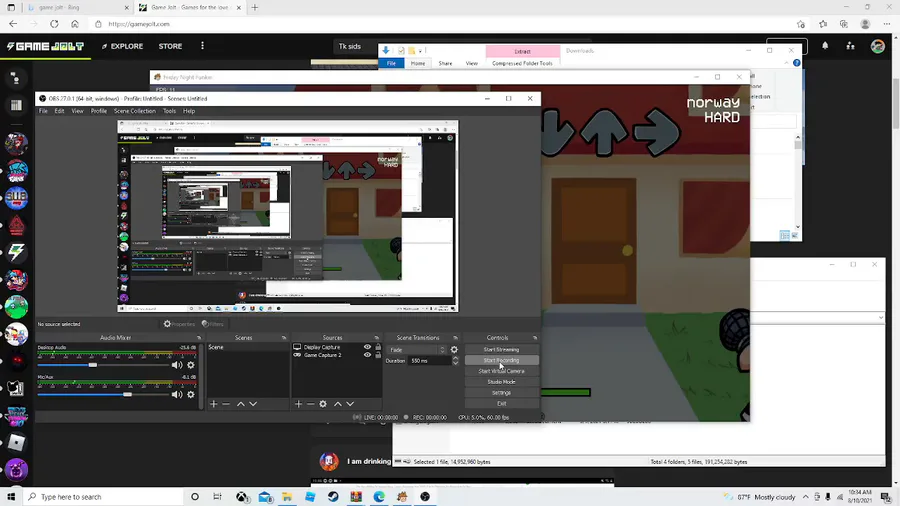This screenshot has width=900, height=506.
Task: Mute the Desktop Audio speaker icon in OBS
Action: 177,365
